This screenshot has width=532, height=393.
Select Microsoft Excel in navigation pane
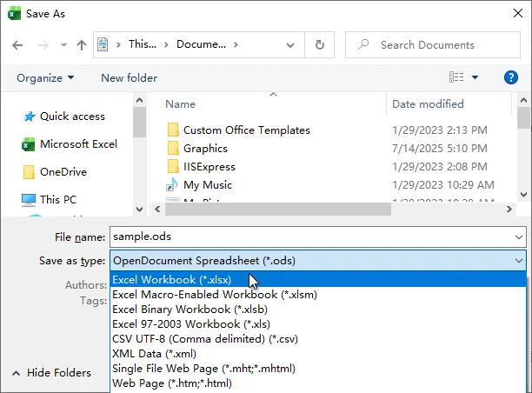[x=79, y=144]
